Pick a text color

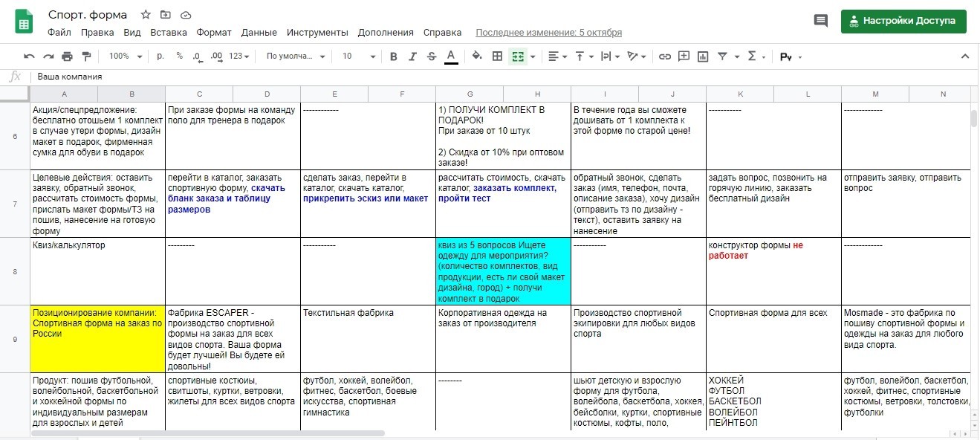click(x=451, y=56)
